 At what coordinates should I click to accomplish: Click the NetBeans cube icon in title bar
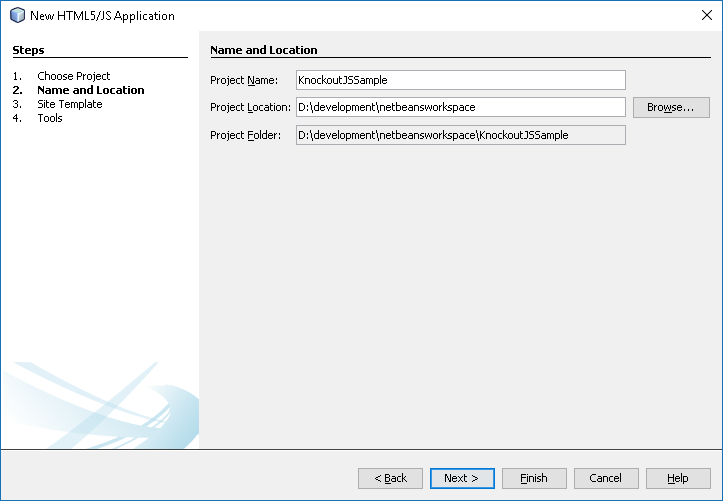coord(18,15)
